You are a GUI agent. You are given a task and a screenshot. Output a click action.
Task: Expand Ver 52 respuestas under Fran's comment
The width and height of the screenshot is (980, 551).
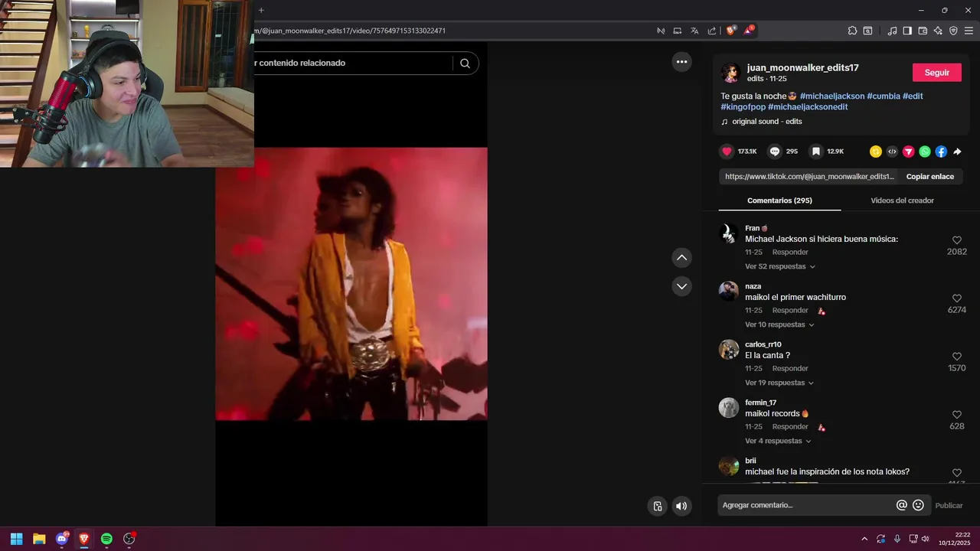(780, 266)
